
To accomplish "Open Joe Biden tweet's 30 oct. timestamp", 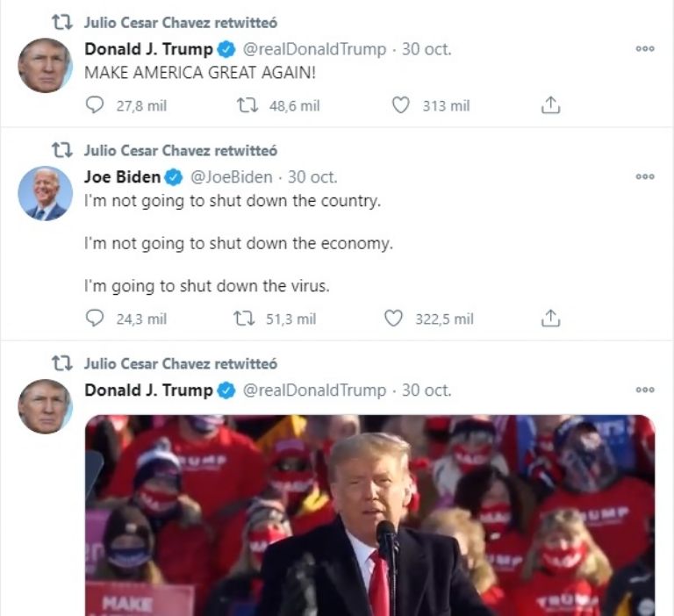I will tap(312, 176).
